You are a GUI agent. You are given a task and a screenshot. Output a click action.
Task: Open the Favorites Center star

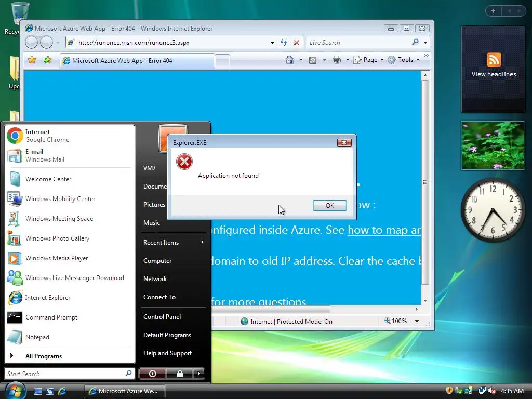(x=32, y=60)
